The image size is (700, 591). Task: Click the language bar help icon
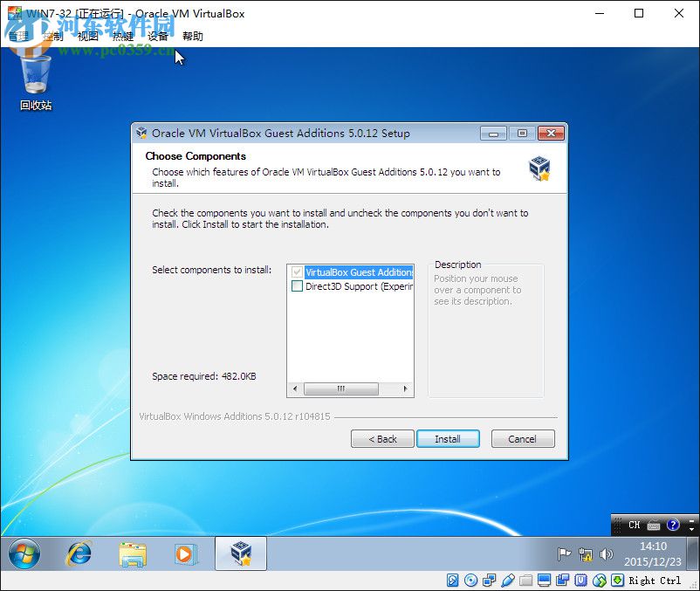click(x=673, y=525)
